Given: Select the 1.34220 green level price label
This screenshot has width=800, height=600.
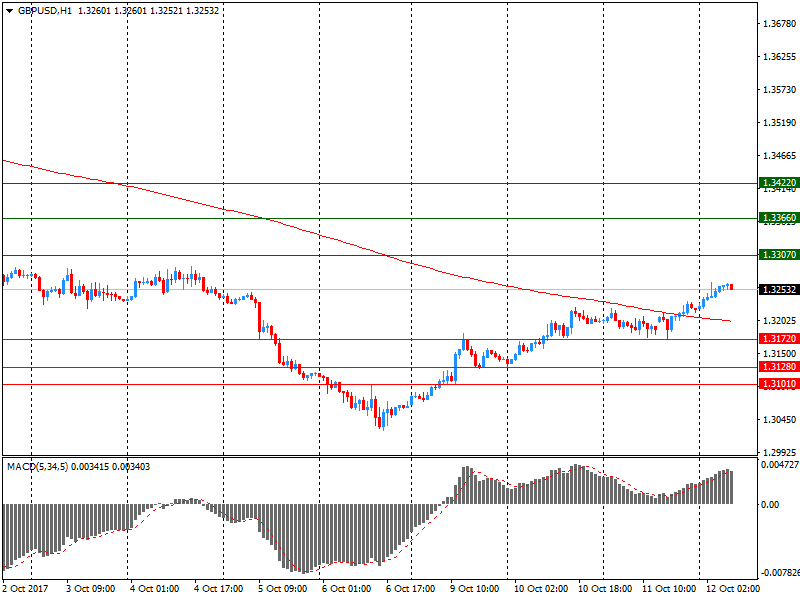Looking at the screenshot, I should click(779, 183).
